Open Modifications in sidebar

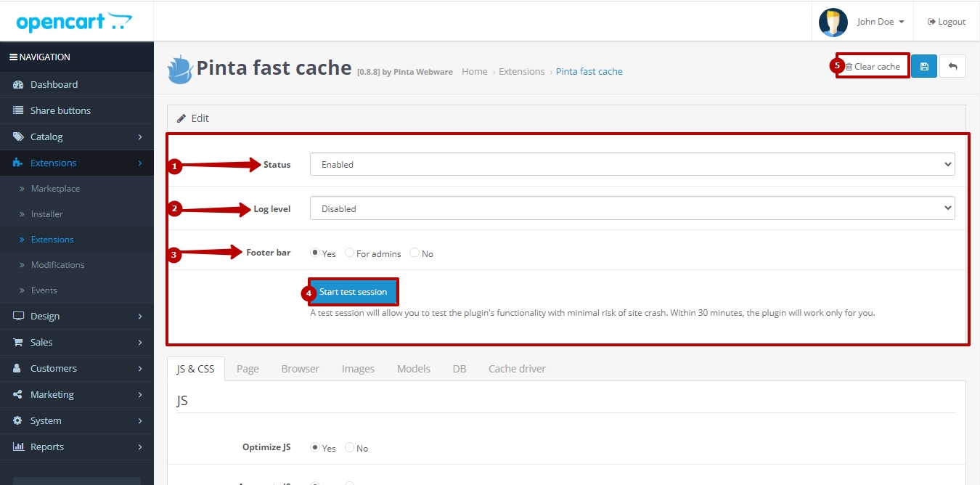58,265
